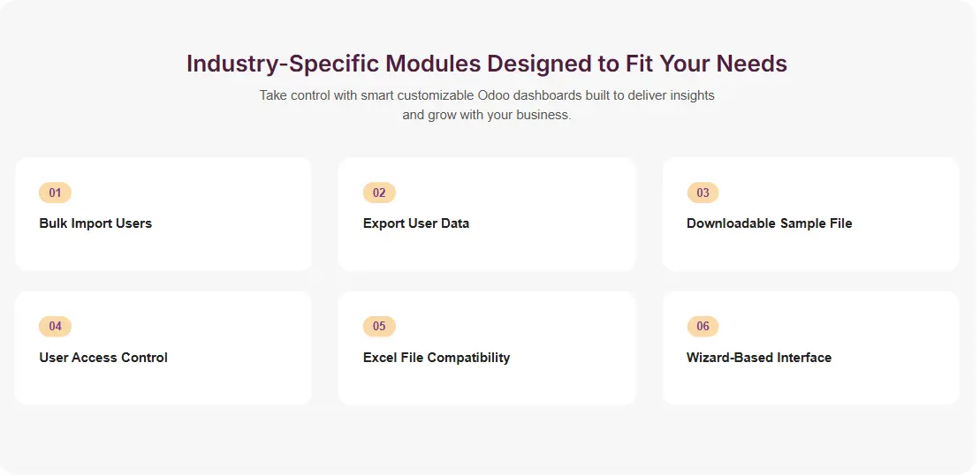Select the Excel File Compatibility title

[437, 358]
